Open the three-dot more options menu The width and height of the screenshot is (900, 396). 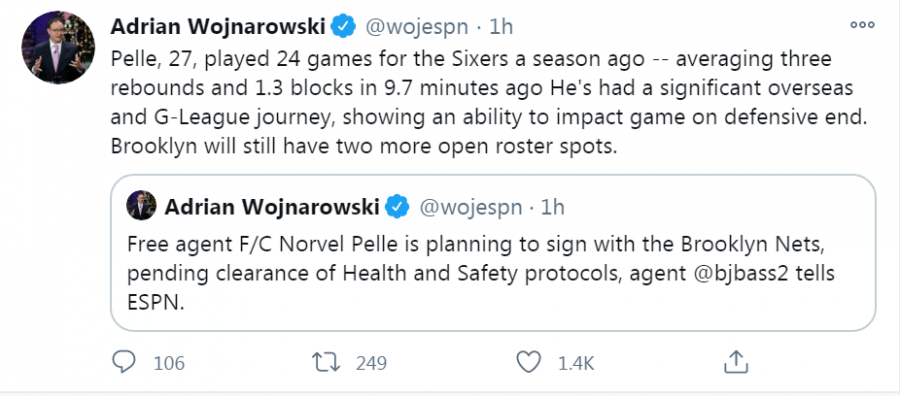[x=862, y=25]
